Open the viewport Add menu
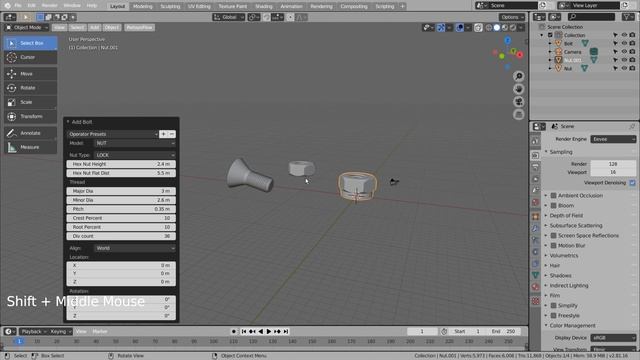Image resolution: width=640 pixels, height=360 pixels. (x=94, y=27)
